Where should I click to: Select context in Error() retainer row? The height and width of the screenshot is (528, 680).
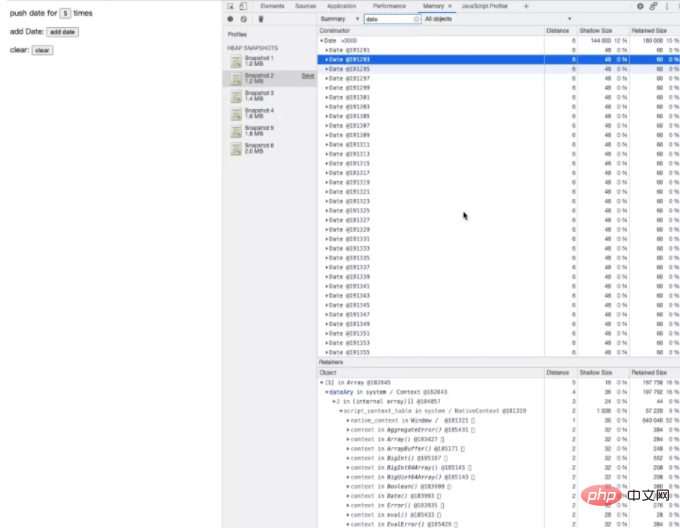[x=498, y=505]
